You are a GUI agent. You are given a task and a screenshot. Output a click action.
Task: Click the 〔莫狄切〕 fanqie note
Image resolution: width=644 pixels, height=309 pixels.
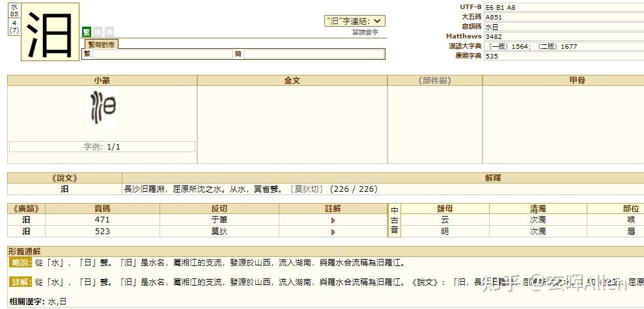(x=307, y=189)
